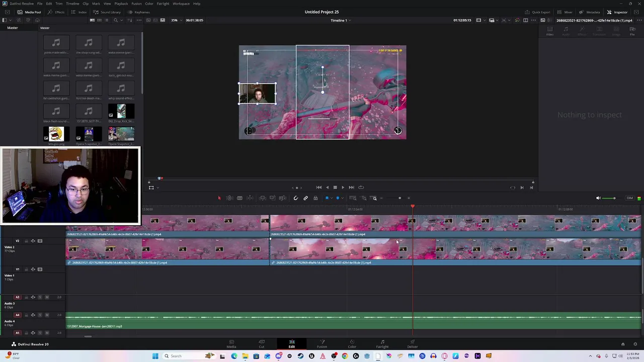644x362 pixels.
Task: Open the Workspace menu
Action: pos(181,4)
